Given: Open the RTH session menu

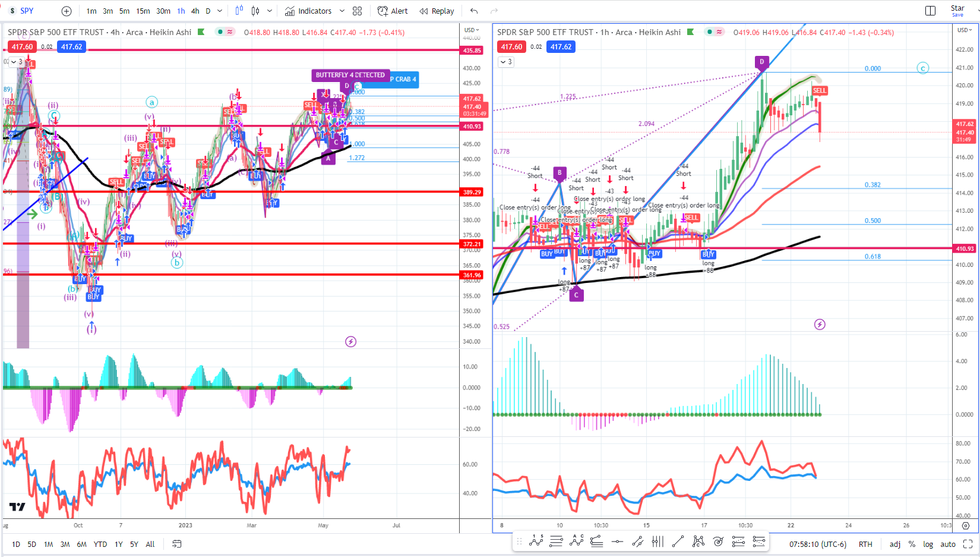Looking at the screenshot, I should point(865,544).
